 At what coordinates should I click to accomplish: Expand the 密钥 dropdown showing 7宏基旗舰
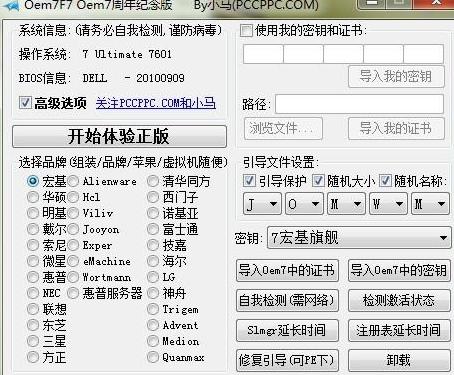point(359,238)
